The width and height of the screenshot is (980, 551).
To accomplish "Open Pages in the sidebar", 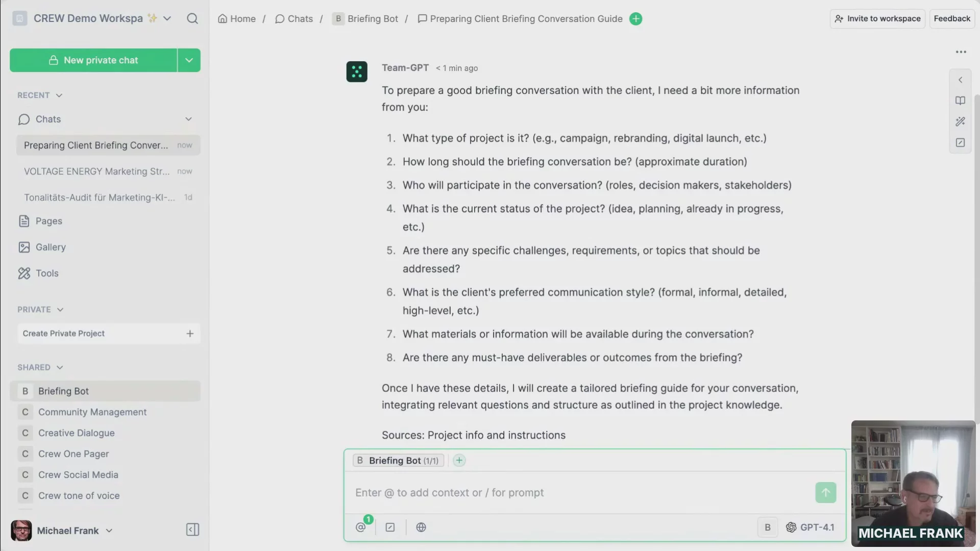I will tap(48, 221).
